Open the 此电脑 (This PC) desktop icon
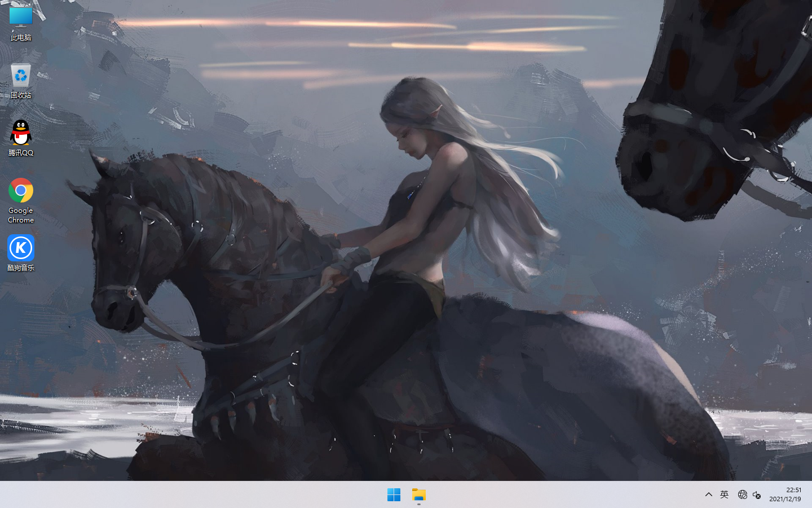Viewport: 812px width, 508px height. (x=21, y=24)
